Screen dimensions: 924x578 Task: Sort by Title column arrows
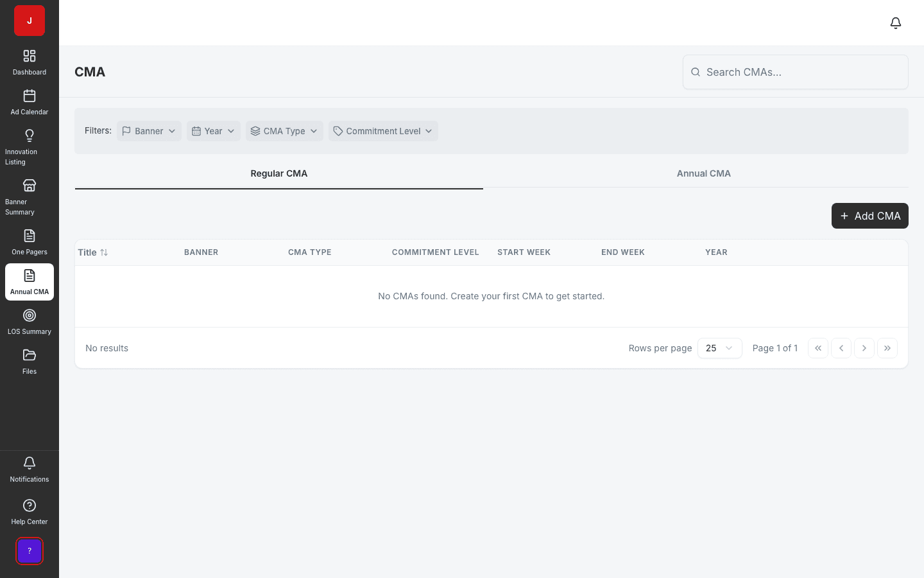tap(104, 252)
